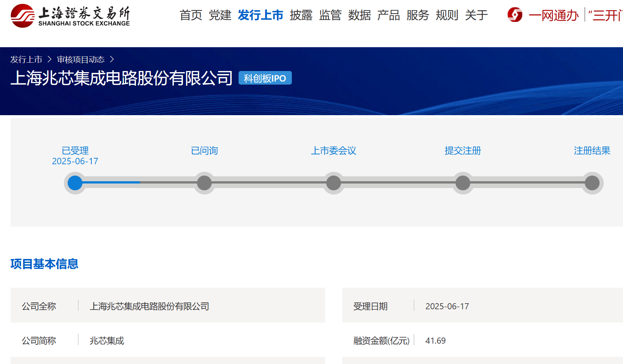
Task: Open the 监管 menu item
Action: point(330,15)
